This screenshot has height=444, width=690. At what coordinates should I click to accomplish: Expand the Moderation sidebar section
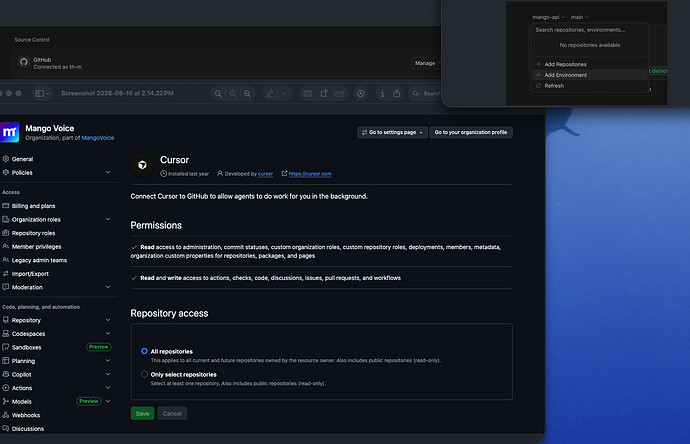pos(108,287)
